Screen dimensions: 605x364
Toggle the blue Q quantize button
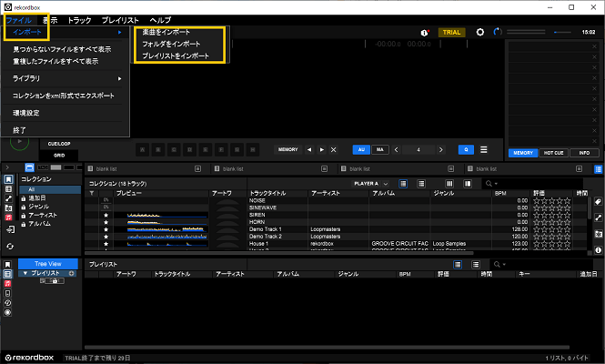click(x=466, y=150)
